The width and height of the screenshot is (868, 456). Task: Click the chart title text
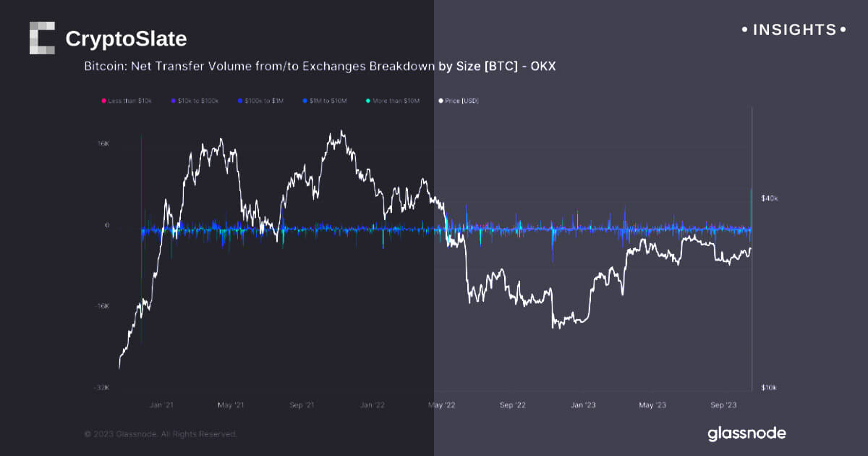[320, 66]
